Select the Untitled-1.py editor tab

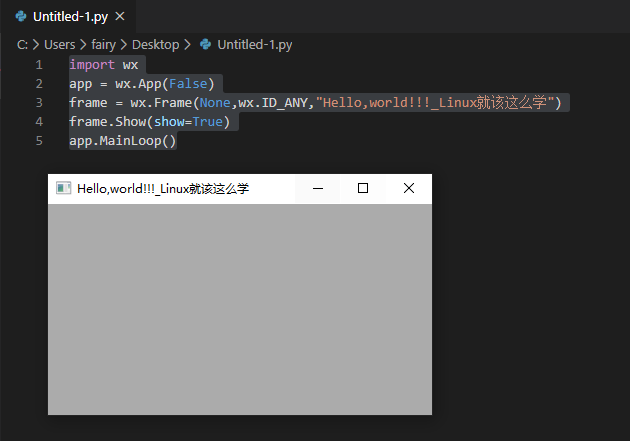(68, 16)
